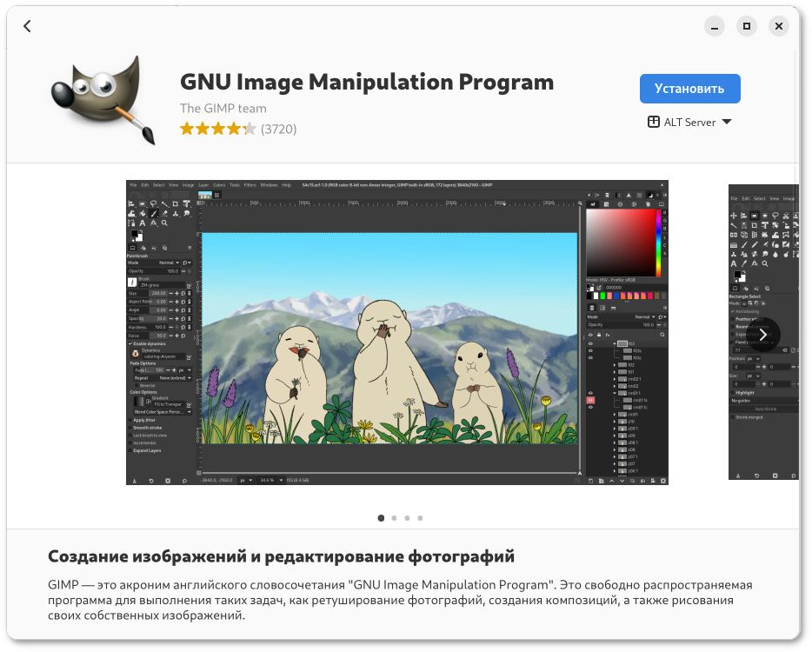
Task: Click the GIMP description paragraph text
Action: 400,600
